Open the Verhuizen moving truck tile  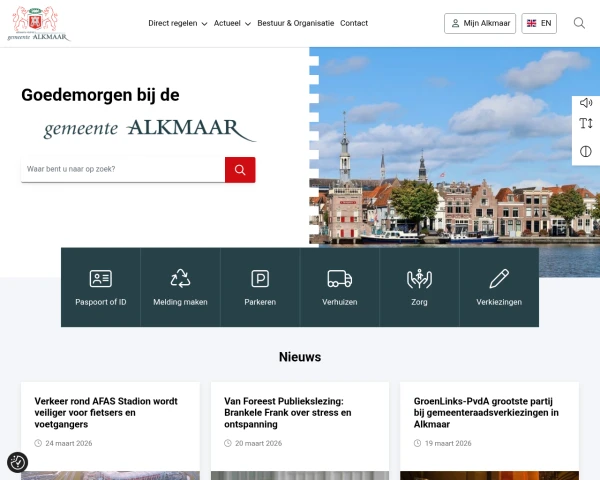click(339, 287)
